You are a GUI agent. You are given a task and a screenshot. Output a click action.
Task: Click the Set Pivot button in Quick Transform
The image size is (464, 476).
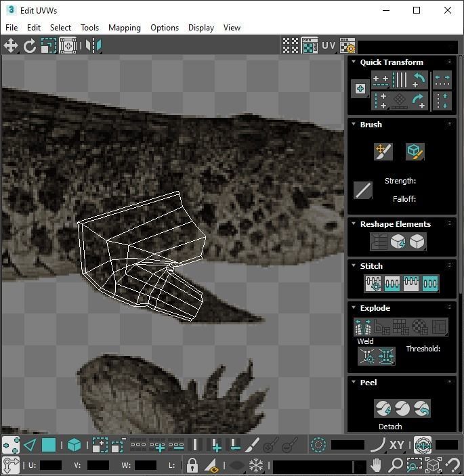coord(360,89)
